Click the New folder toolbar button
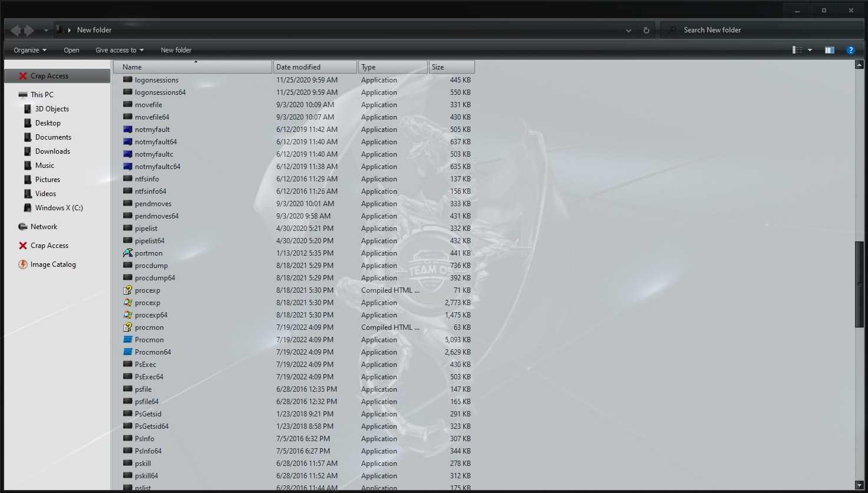This screenshot has width=868, height=493. [x=176, y=50]
